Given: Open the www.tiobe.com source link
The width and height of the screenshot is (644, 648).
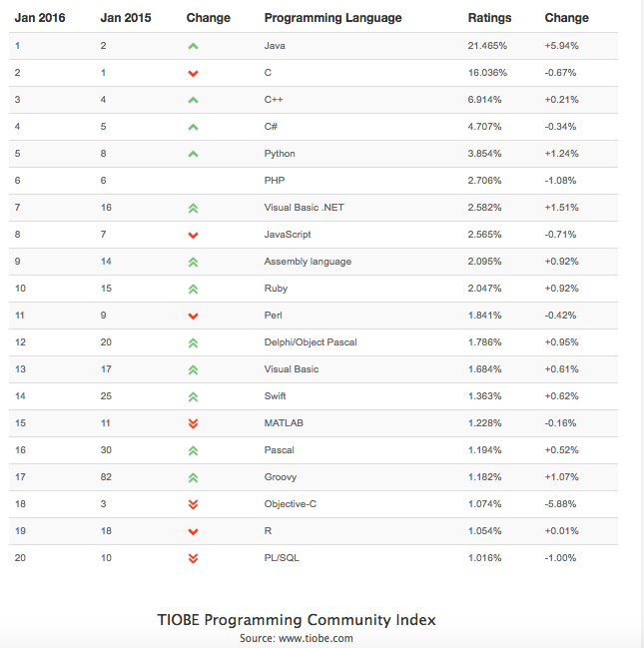Looking at the screenshot, I should [316, 638].
